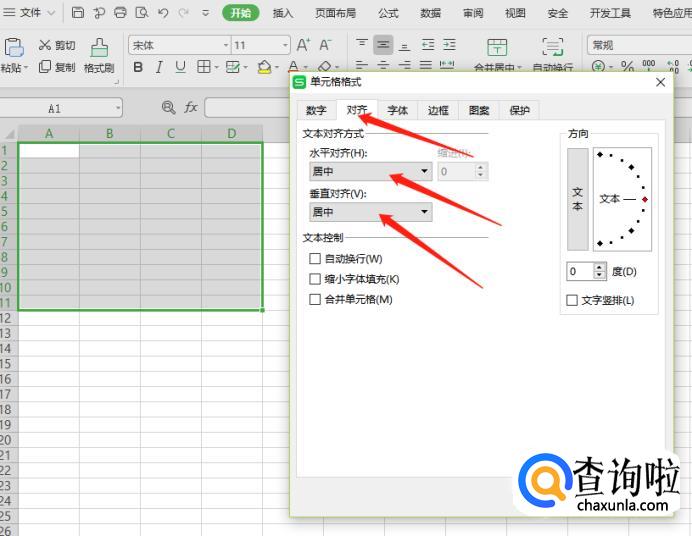Click the degrees input field showing 0
Image resolution: width=692 pixels, height=536 pixels.
pos(580,271)
